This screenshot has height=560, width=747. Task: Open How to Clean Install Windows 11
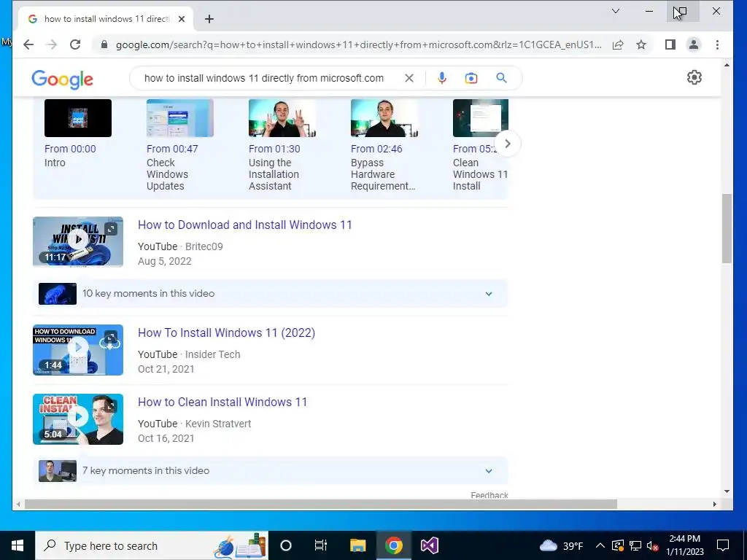point(222,402)
